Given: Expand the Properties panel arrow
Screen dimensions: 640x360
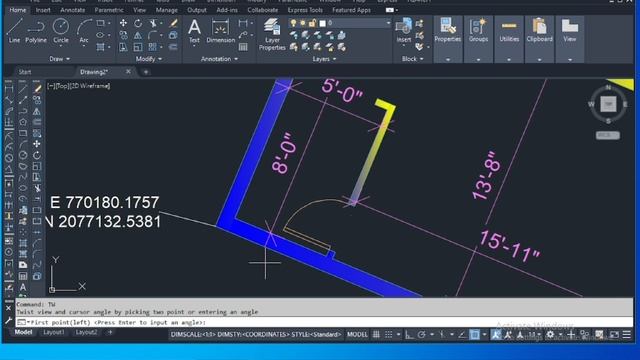Looking at the screenshot, I should pyautogui.click(x=448, y=60).
